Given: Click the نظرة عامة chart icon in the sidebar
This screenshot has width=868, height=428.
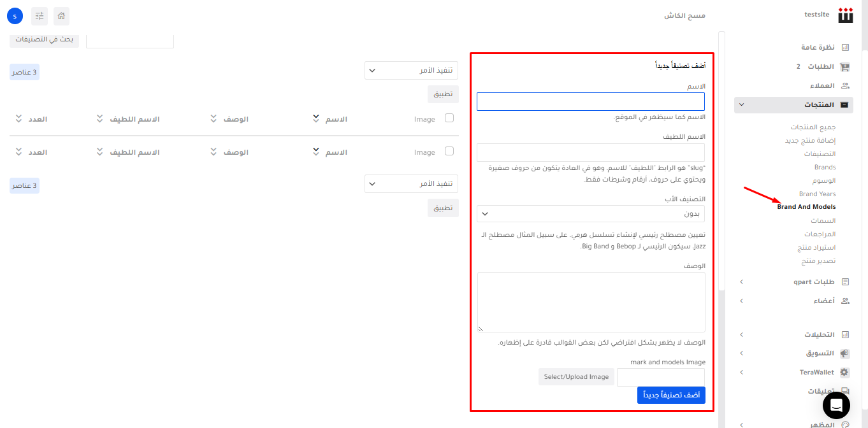Looking at the screenshot, I should (845, 47).
